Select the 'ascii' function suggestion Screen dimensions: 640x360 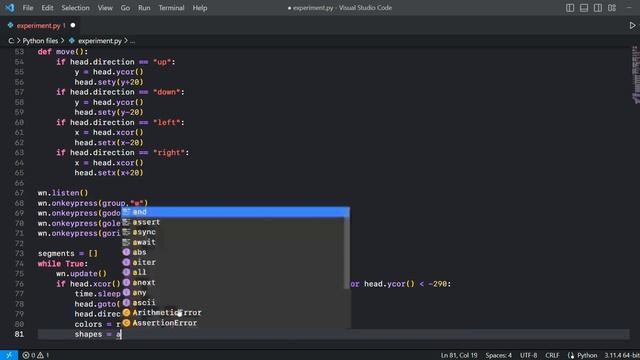[233, 302]
